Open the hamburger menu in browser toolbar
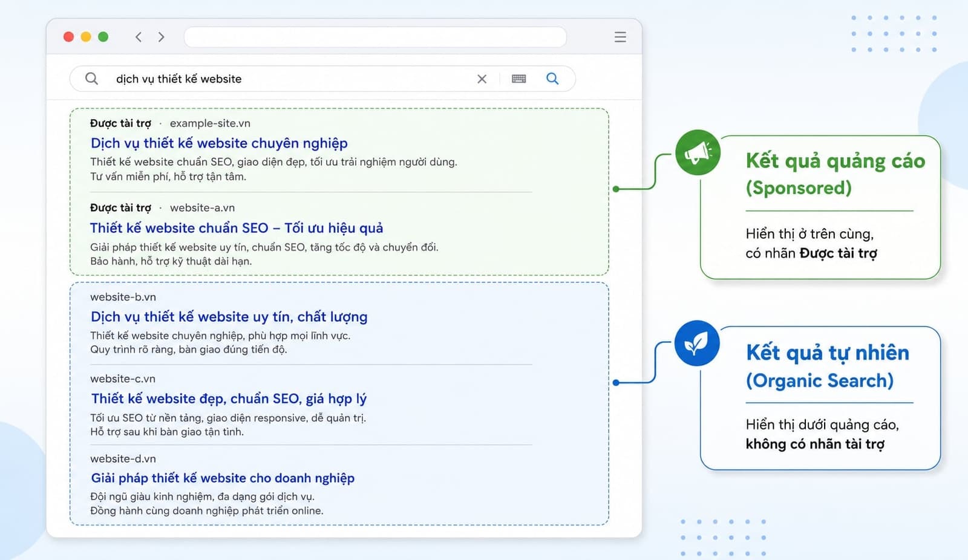 [x=620, y=37]
